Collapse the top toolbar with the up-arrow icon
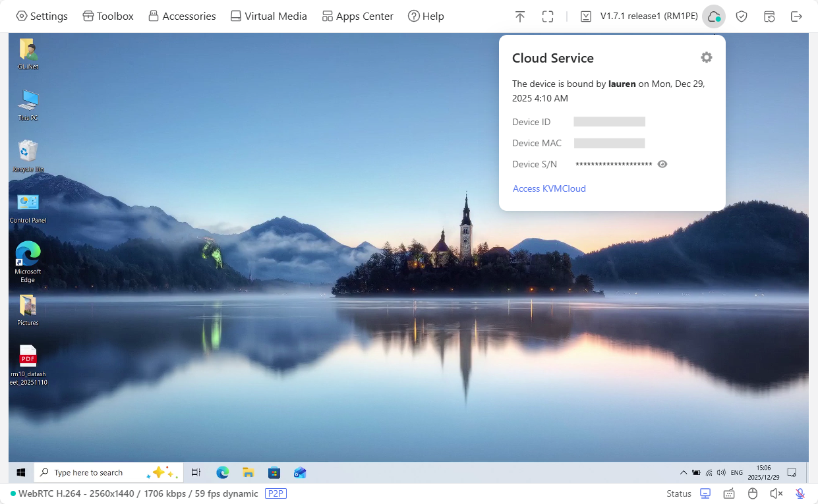818x504 pixels. 520,16
